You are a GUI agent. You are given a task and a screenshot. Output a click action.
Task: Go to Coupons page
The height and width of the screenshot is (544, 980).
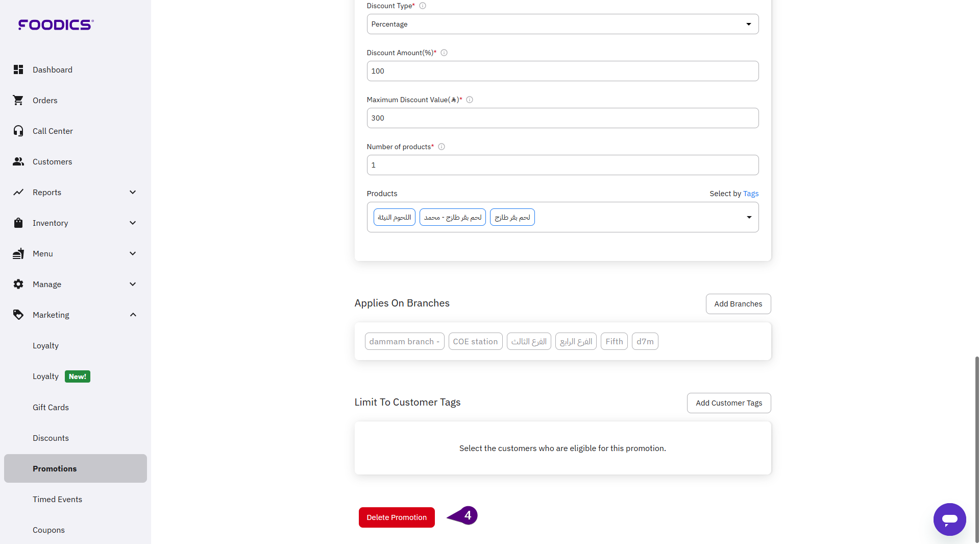(x=48, y=530)
